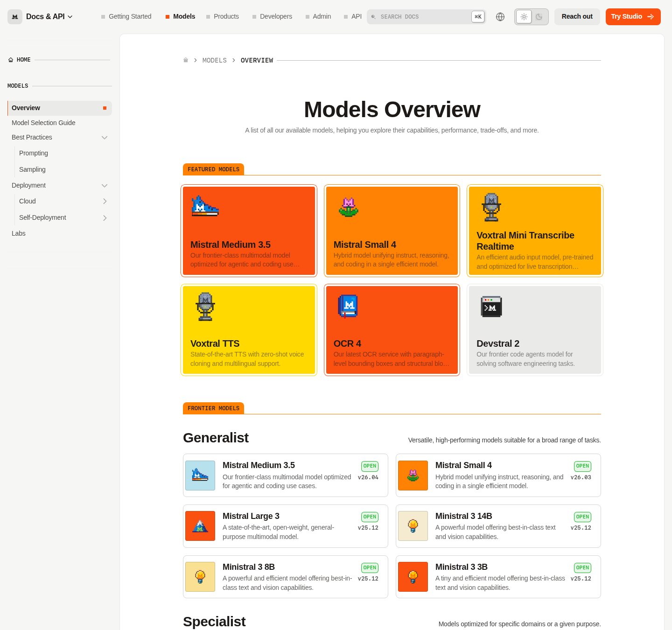Click the tulip icon on featured Mistral Small 4
The width and height of the screenshot is (672, 630).
[349, 207]
